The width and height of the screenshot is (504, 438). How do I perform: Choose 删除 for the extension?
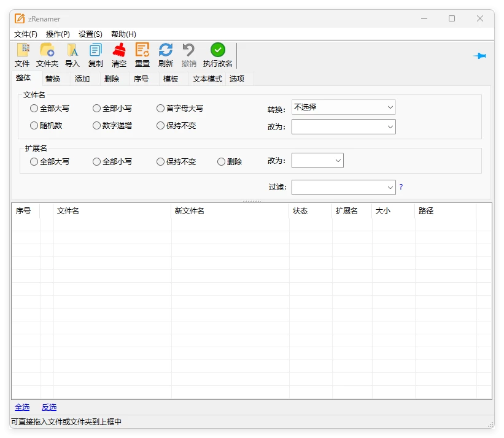point(220,161)
